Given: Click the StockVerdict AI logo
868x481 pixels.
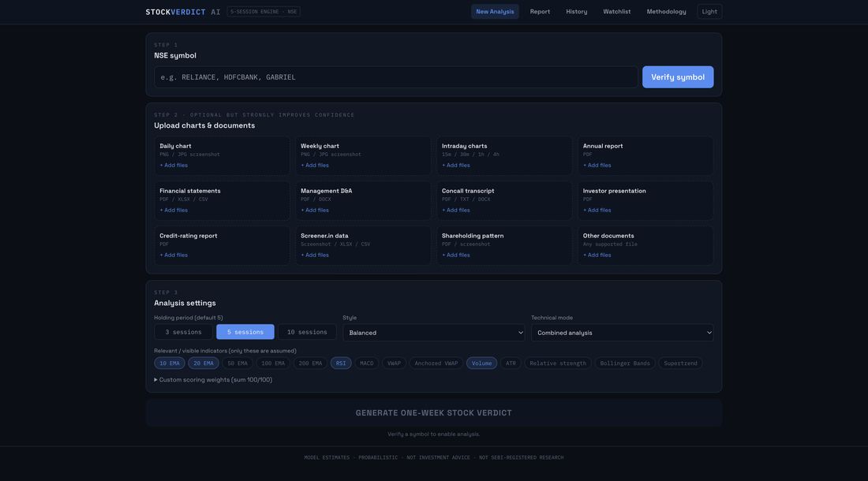Looking at the screenshot, I should coord(183,12).
